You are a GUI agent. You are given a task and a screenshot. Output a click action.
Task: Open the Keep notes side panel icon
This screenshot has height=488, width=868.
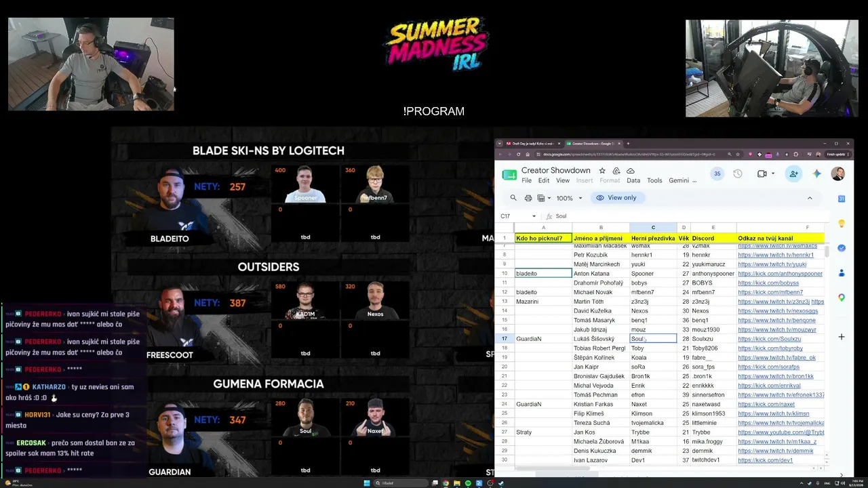click(x=842, y=224)
